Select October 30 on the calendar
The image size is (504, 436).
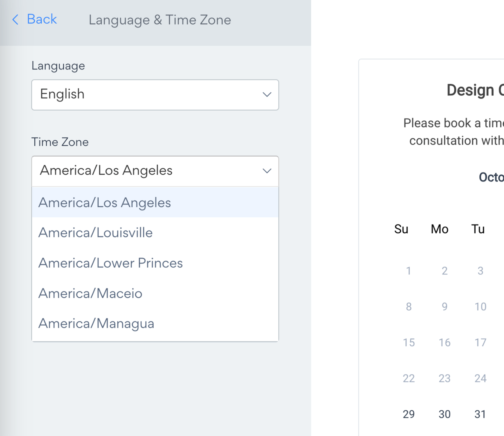444,414
